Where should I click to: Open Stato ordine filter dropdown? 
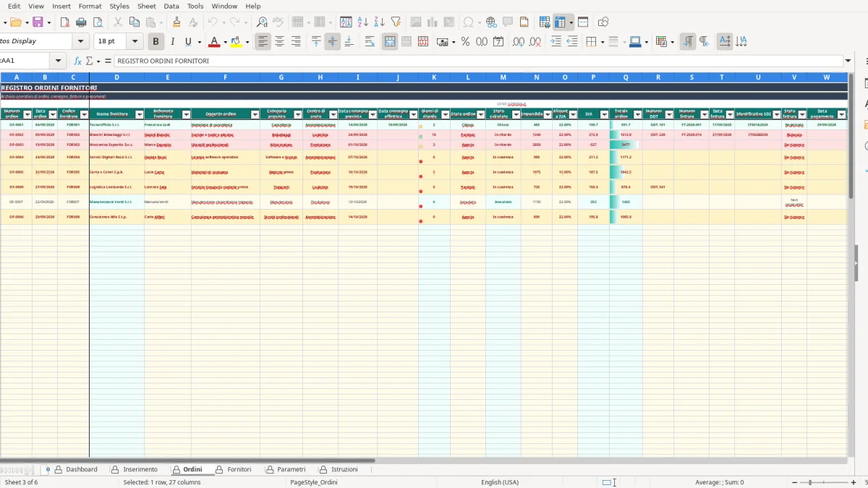[x=480, y=114]
